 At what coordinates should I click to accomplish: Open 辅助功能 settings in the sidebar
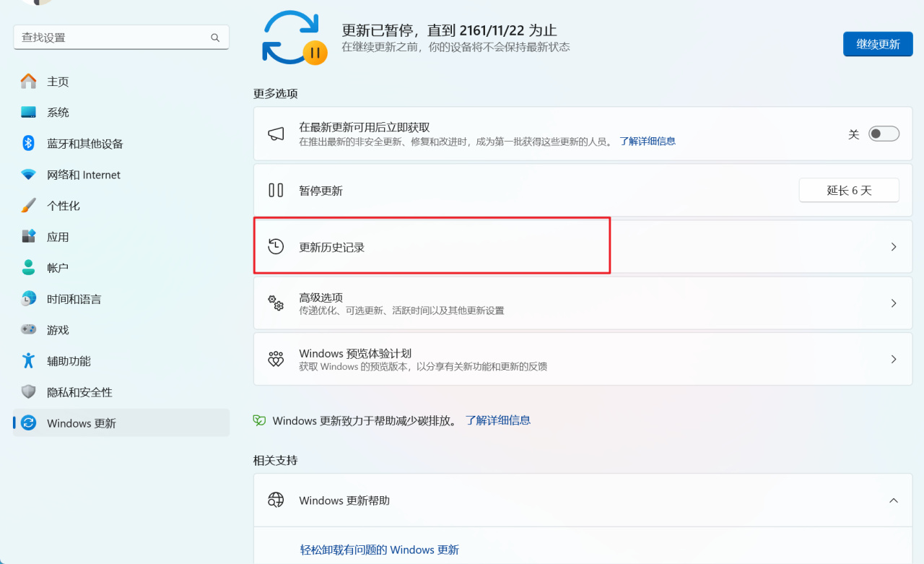tap(121, 361)
